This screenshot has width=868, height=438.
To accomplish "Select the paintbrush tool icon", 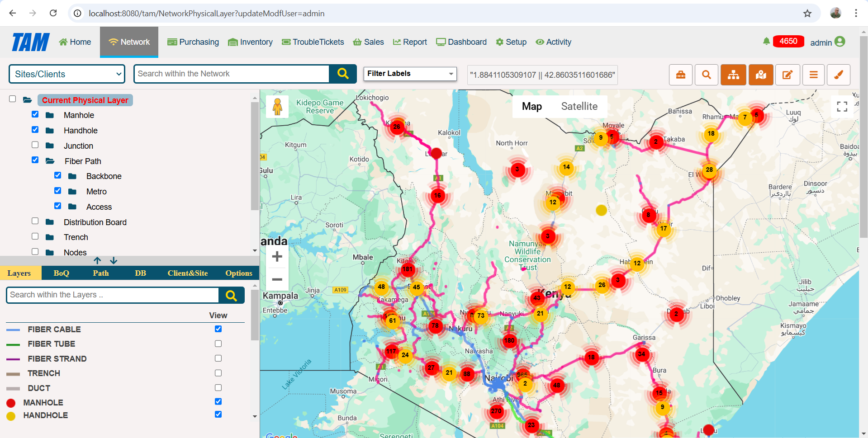I will click(838, 75).
